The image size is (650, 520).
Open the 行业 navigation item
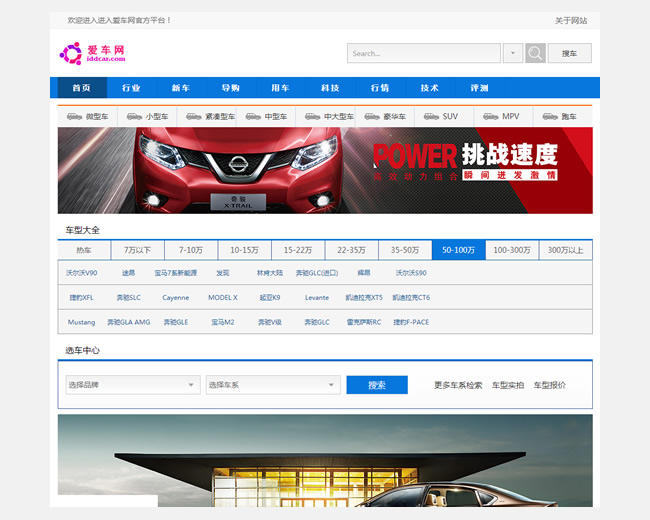click(x=131, y=87)
